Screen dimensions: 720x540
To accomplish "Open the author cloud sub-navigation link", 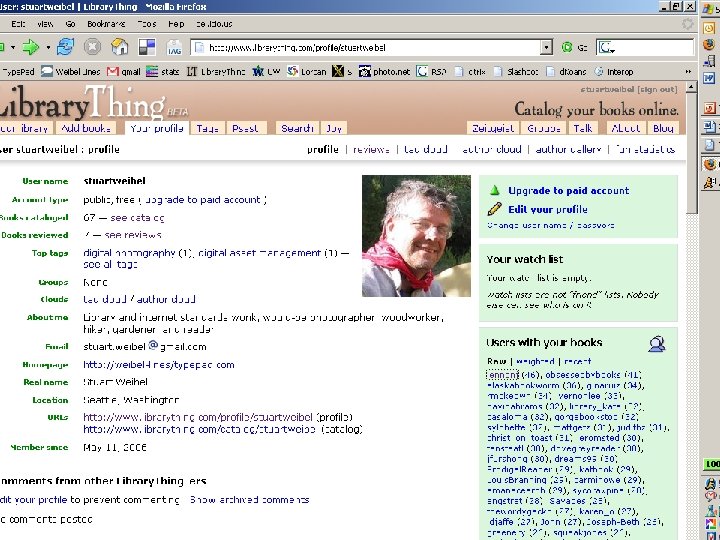I will tap(491, 149).
